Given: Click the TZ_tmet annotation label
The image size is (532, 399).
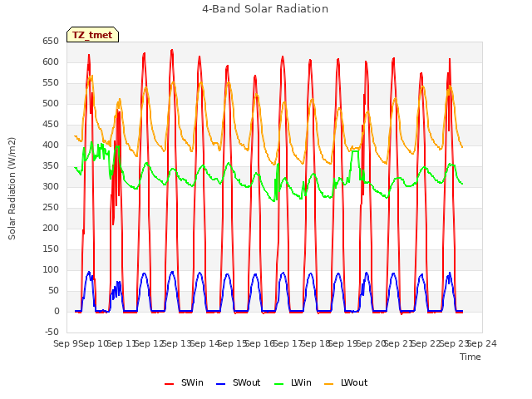Looking at the screenshot, I should (x=92, y=35).
